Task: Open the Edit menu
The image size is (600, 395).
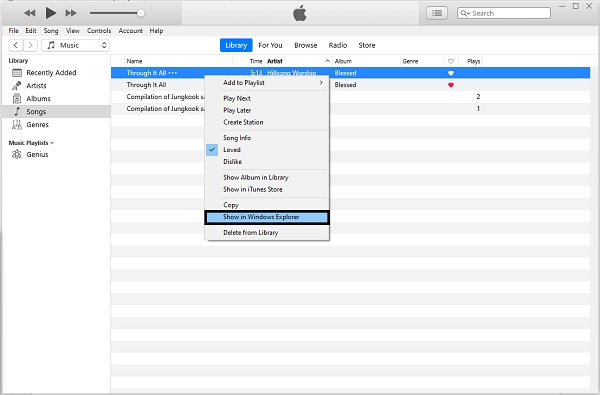Action: click(x=31, y=31)
